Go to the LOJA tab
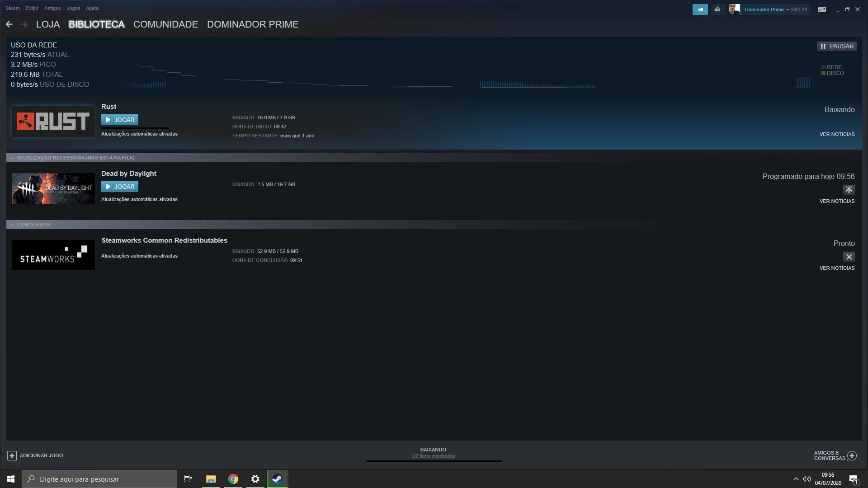This screenshot has width=868, height=488. point(48,24)
